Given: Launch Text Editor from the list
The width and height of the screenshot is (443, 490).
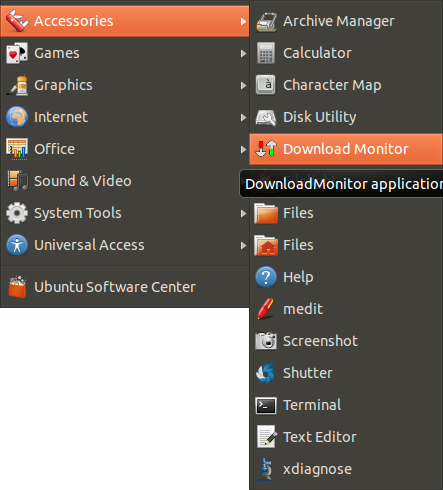Looking at the screenshot, I should [x=346, y=437].
